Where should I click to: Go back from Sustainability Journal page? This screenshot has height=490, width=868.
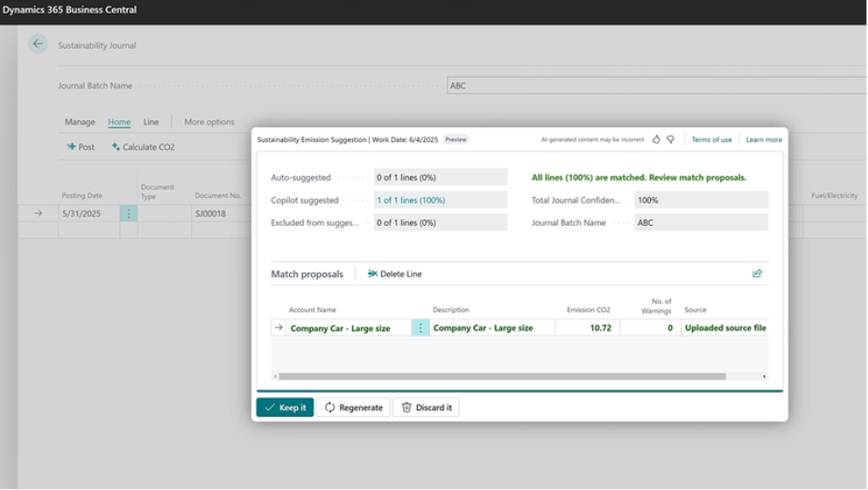pos(37,44)
